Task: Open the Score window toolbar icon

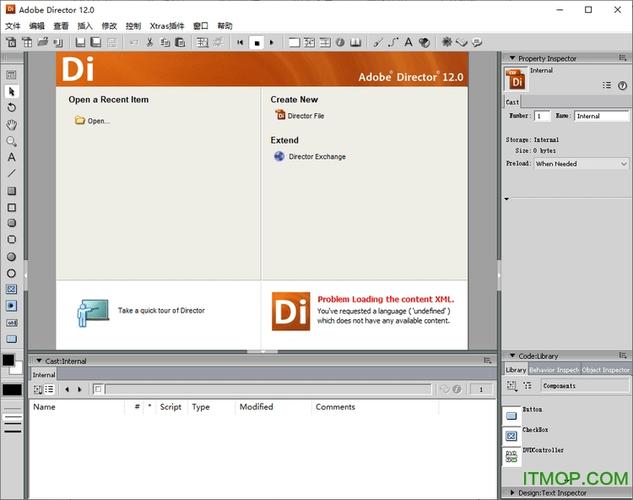Action: 325,42
